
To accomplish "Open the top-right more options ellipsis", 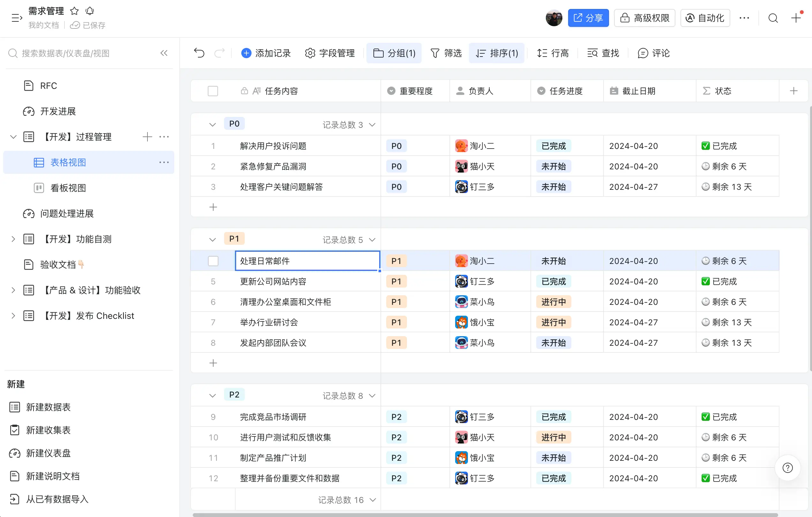I will coord(744,18).
